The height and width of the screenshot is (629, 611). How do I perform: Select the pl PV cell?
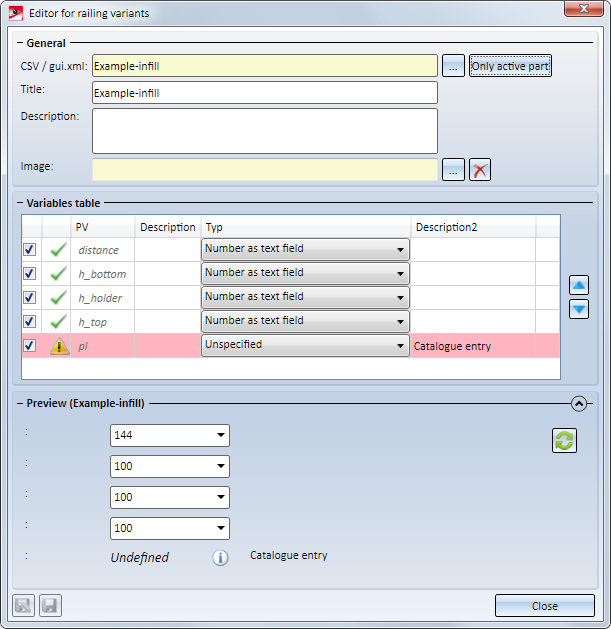(x=103, y=346)
